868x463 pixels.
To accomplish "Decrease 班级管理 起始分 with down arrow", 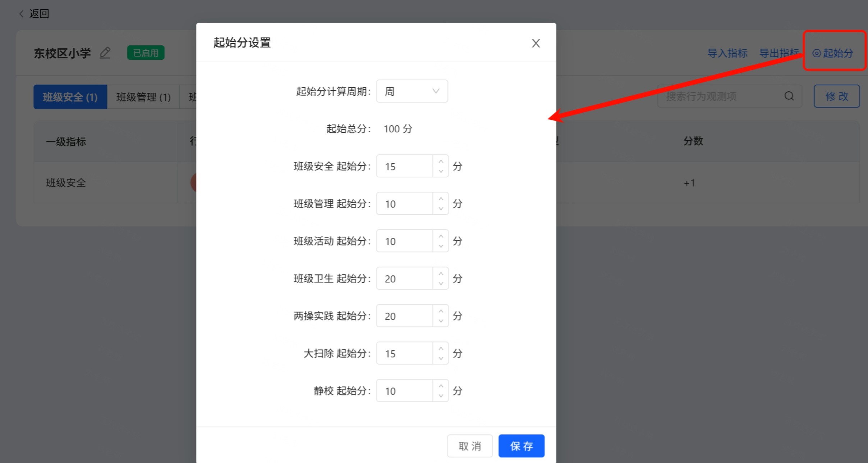I will pos(441,209).
